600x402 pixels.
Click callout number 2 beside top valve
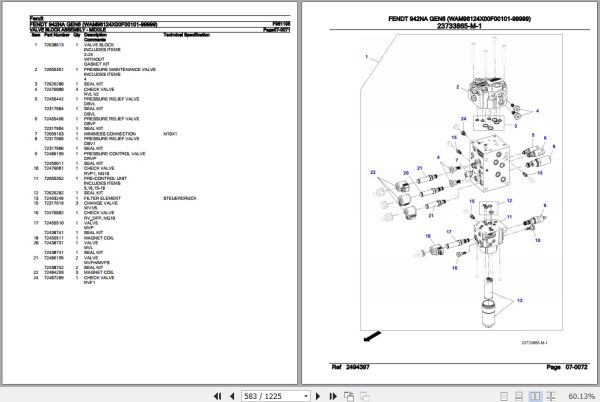[x=457, y=87]
